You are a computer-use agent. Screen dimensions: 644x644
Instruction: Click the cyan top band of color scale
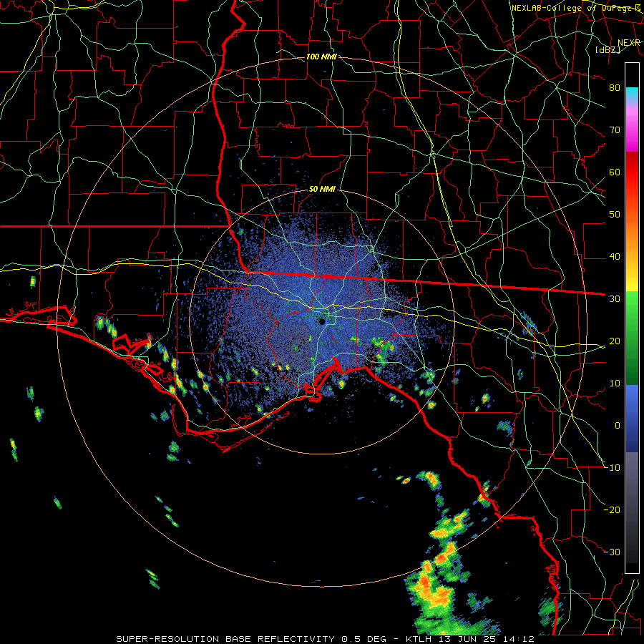[x=632, y=94]
